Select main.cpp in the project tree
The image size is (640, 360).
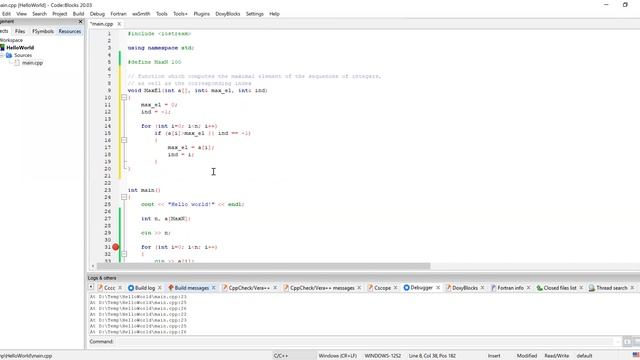pyautogui.click(x=32, y=63)
